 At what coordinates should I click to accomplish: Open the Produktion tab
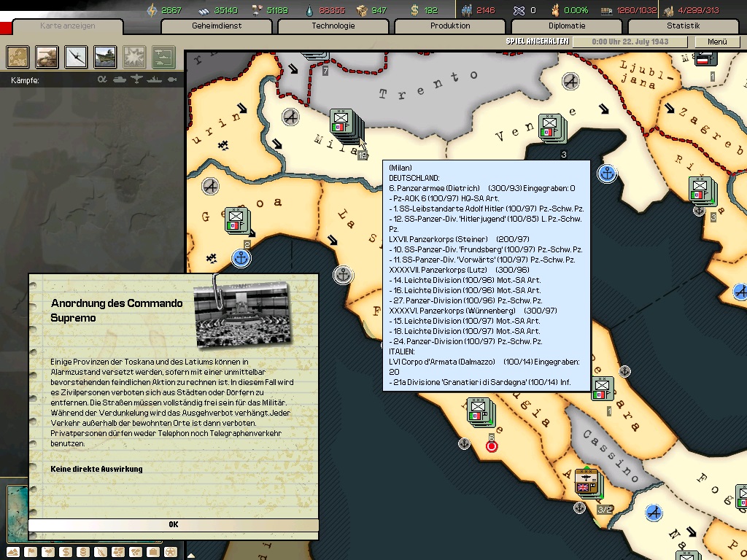(x=450, y=26)
